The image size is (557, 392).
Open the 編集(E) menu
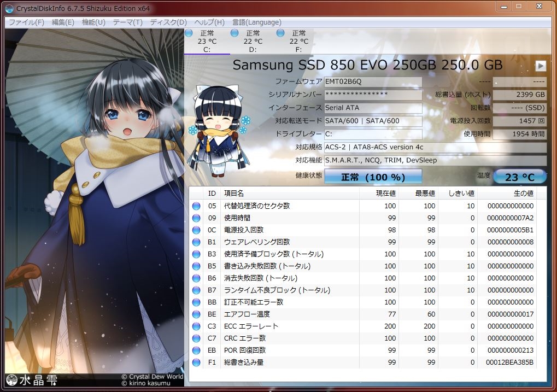tap(63, 22)
